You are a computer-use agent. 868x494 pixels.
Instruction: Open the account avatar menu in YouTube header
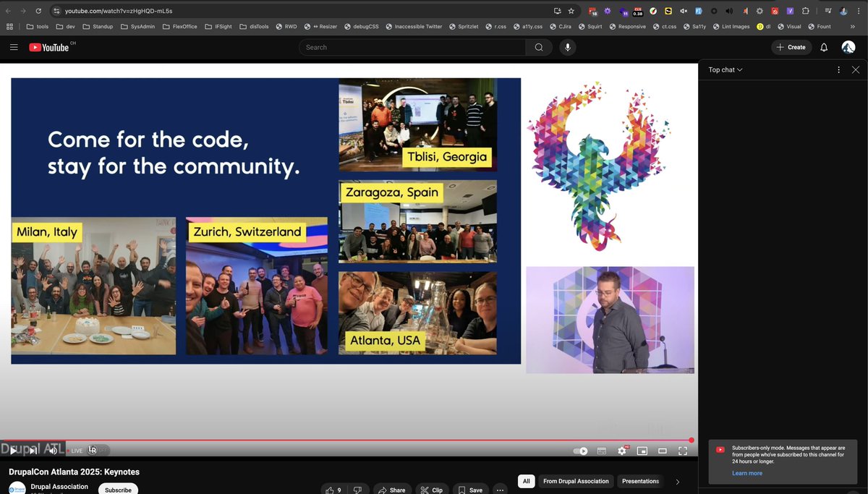[848, 47]
